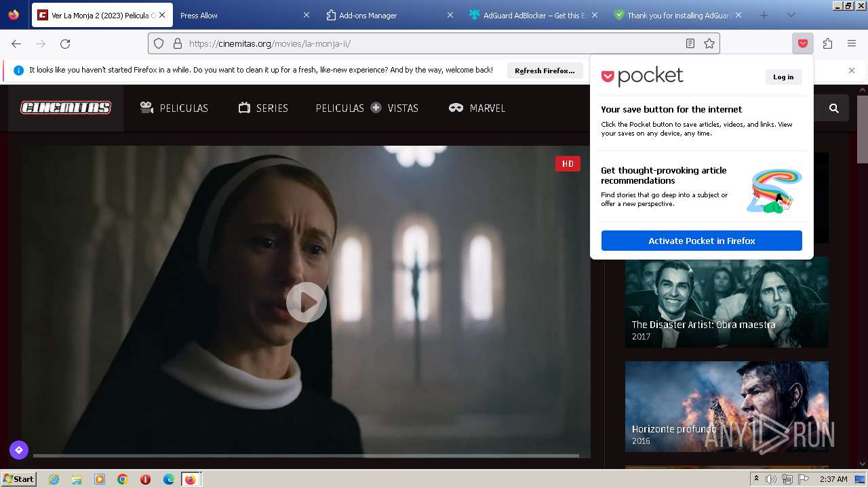
Task: Switch to the Press Allow tab
Action: (x=237, y=15)
